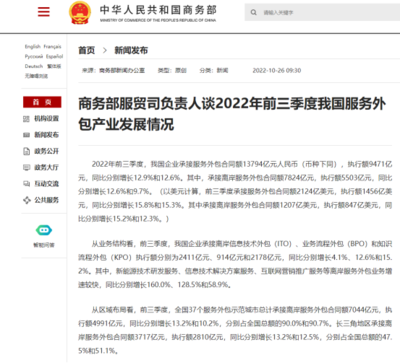Select the red 首页 sidebar button
400x363 pixels.
[42, 102]
